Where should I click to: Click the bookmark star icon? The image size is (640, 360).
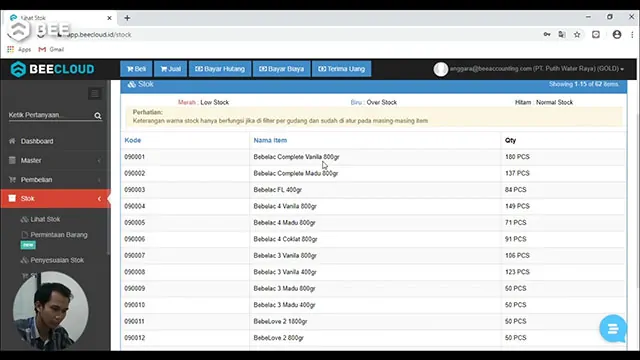coord(577,35)
